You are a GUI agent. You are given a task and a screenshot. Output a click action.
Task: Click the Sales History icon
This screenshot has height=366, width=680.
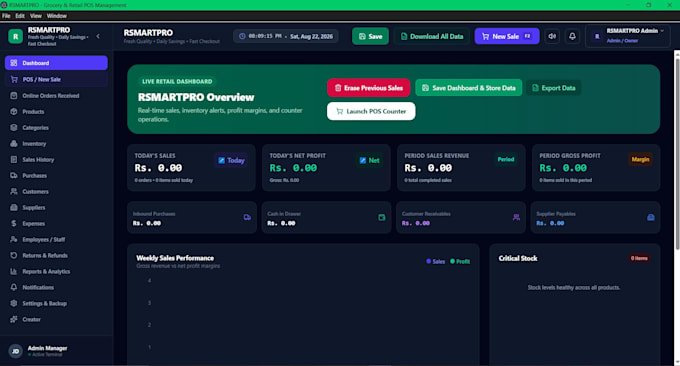click(14, 160)
